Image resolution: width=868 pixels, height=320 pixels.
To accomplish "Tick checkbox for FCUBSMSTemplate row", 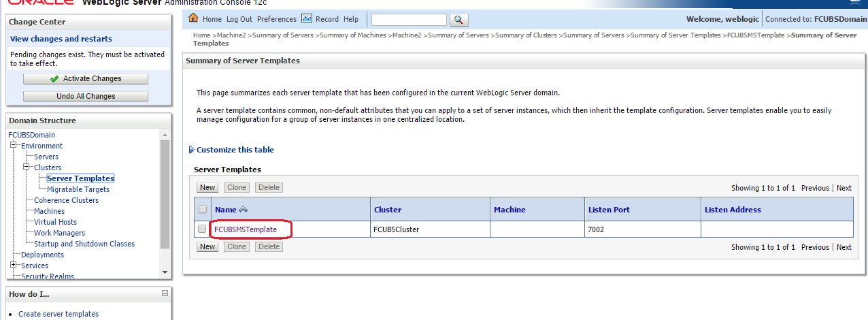I will coord(202,229).
